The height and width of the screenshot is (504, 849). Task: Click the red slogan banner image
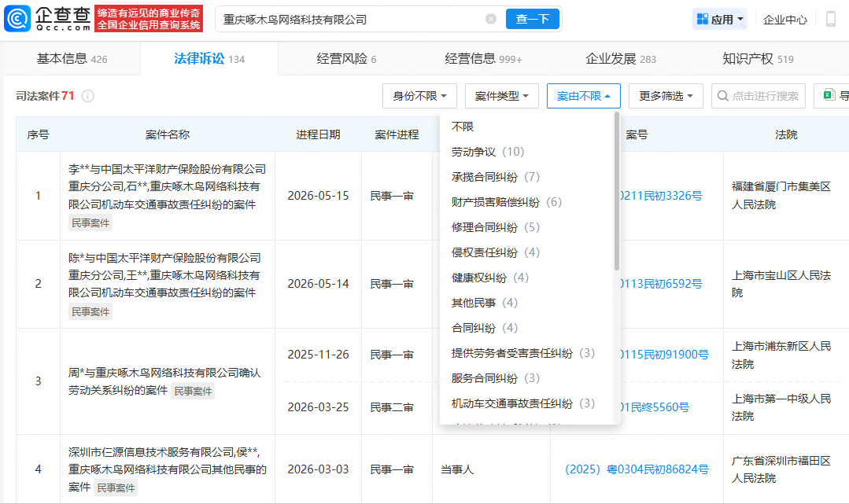(149, 19)
